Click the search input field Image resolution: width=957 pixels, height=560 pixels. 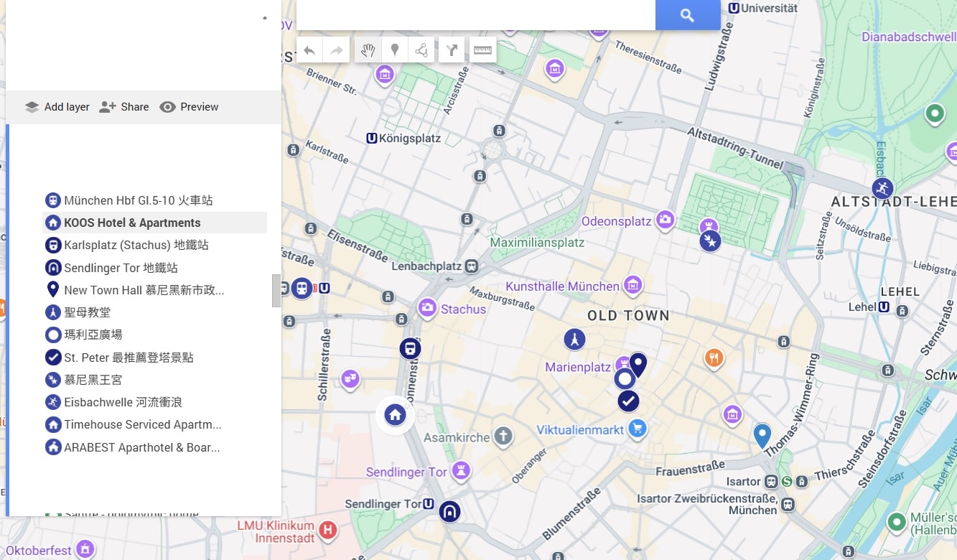476,14
